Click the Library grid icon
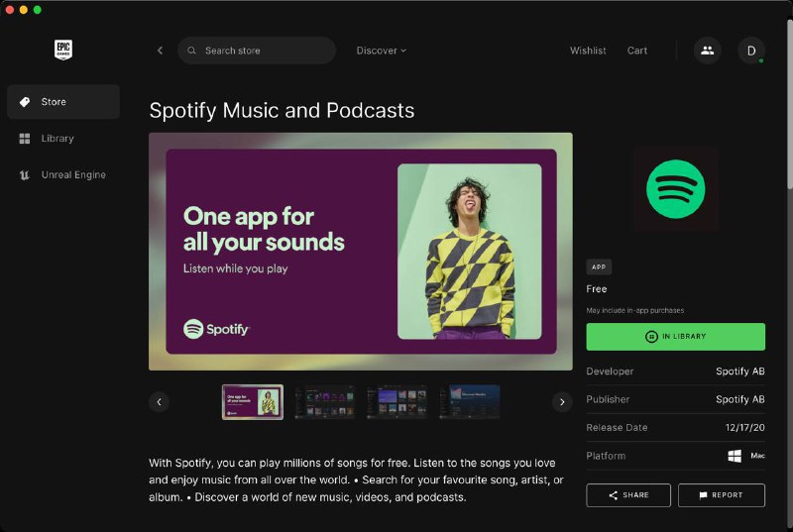This screenshot has width=793, height=532. pyautogui.click(x=24, y=139)
